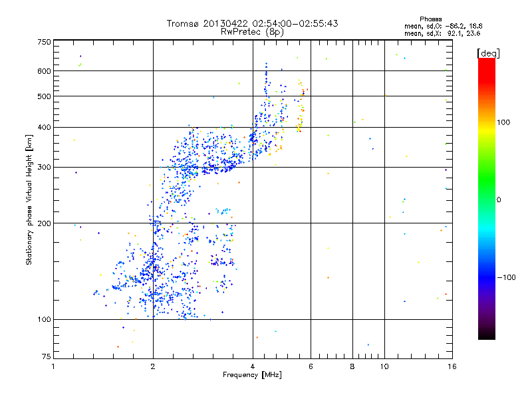This screenshot has width=532, height=399.
Task: Click y-axis tick label '600'
Action: pyautogui.click(x=44, y=71)
